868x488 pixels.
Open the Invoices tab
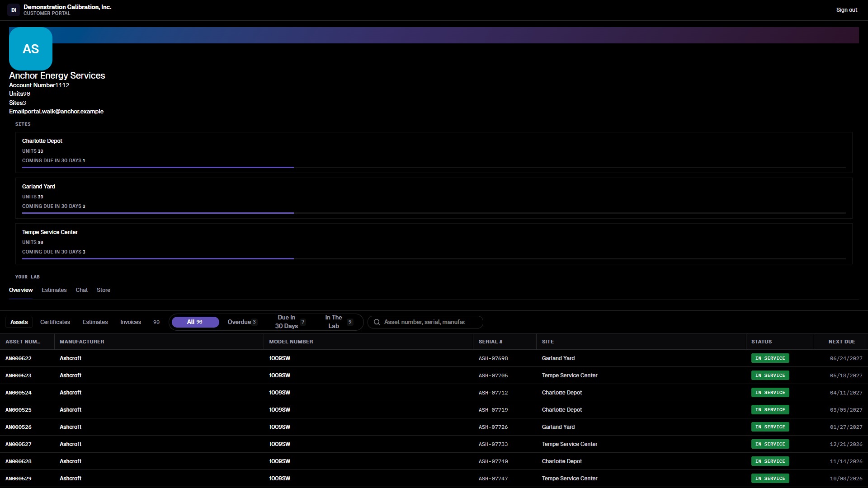pos(131,322)
